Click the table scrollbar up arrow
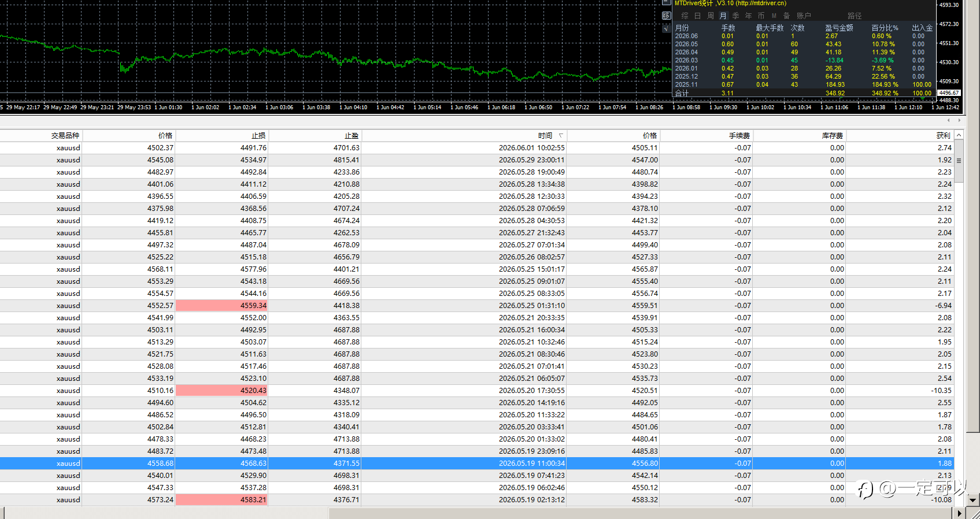This screenshot has width=980, height=519. click(x=959, y=135)
